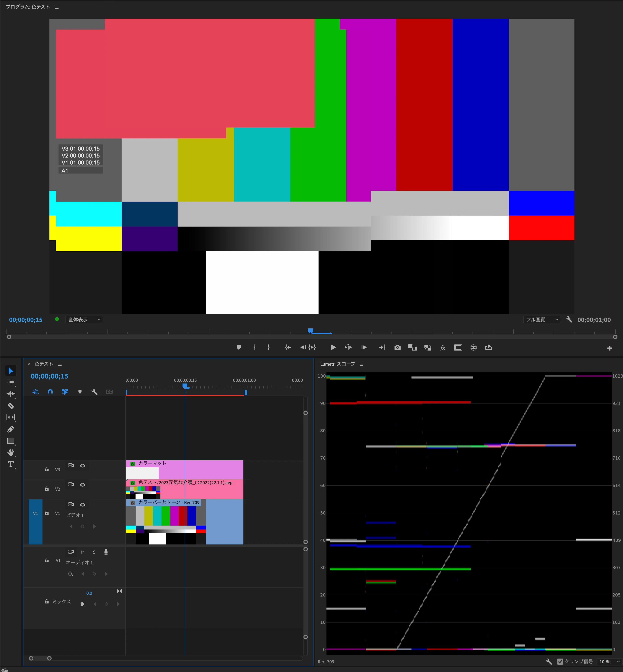Toggle snap magnet in timeline
This screenshot has width=623, height=672.
tap(50, 392)
